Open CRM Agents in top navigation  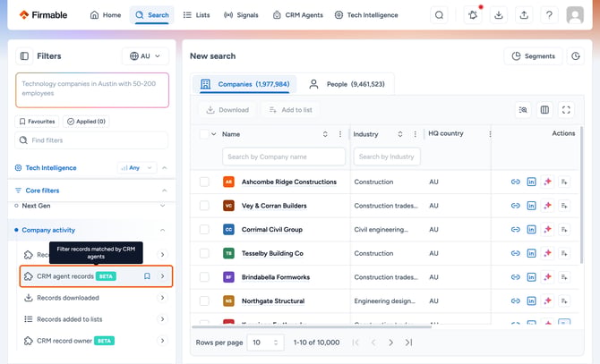click(x=297, y=15)
